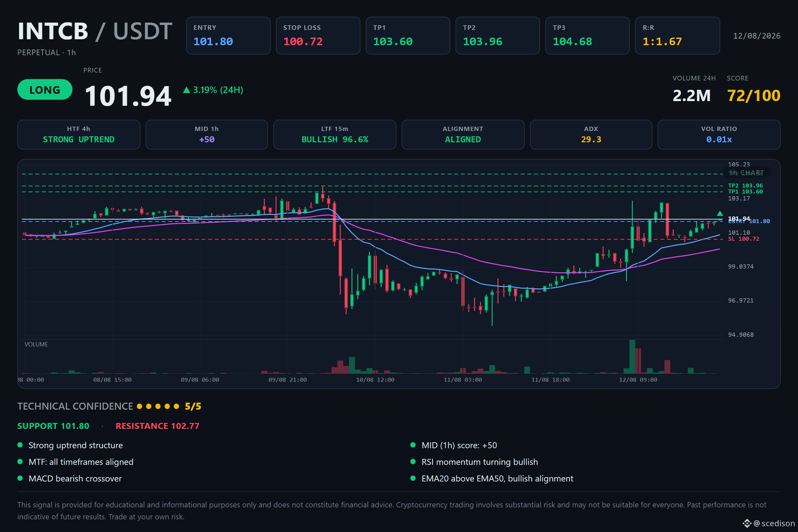Click the diamond logo icon beside @scedison
Viewport: 798px width, 532px height.
pos(747,523)
